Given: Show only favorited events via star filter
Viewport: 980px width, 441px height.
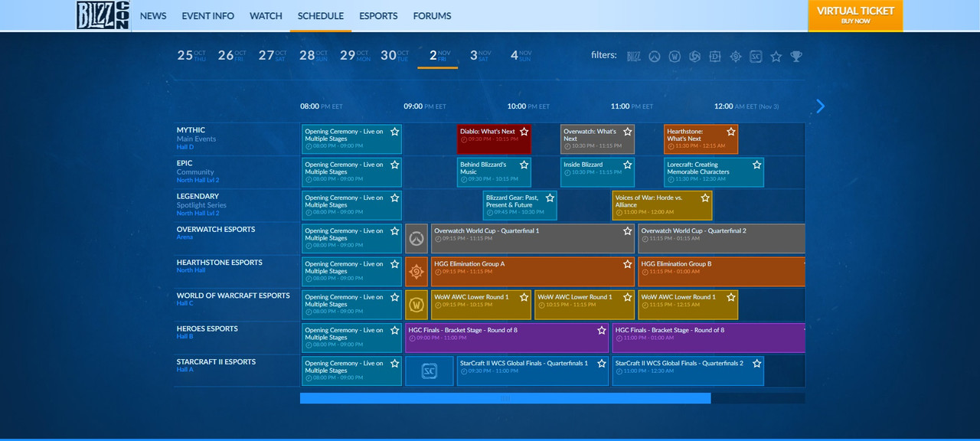Looking at the screenshot, I should coord(776,56).
